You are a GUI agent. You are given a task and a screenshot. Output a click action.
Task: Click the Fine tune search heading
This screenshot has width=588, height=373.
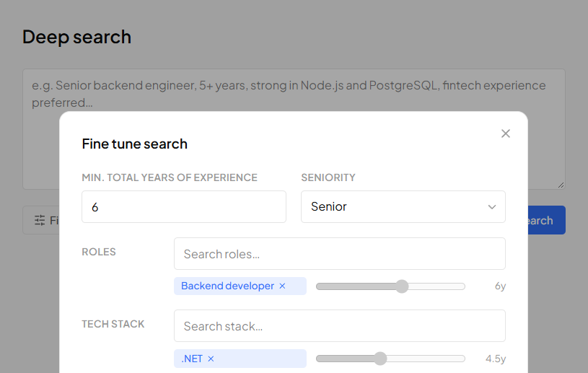click(135, 144)
